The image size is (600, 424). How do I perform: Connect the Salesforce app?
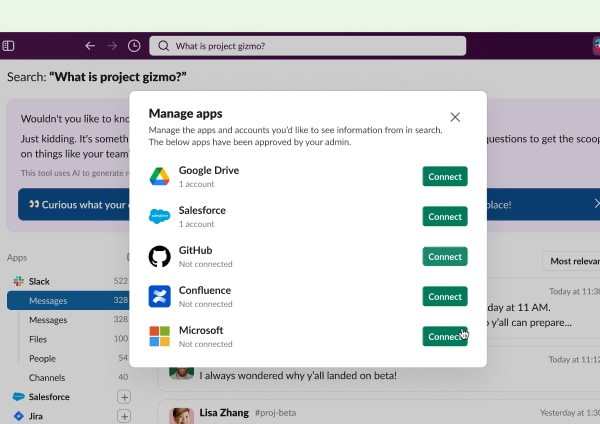pos(445,217)
